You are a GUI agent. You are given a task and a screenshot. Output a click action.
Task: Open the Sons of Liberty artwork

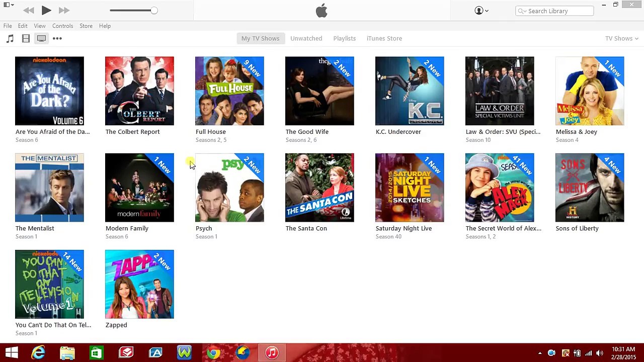click(x=590, y=188)
